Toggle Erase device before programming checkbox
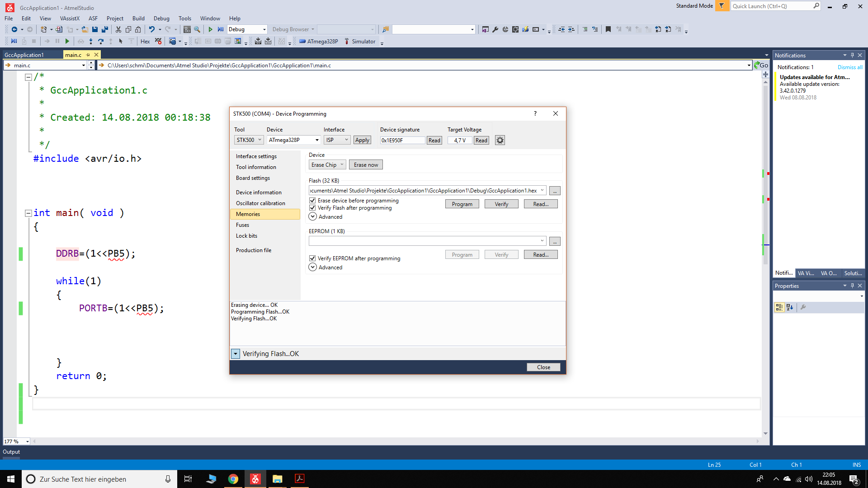The image size is (868, 488). [x=312, y=201]
